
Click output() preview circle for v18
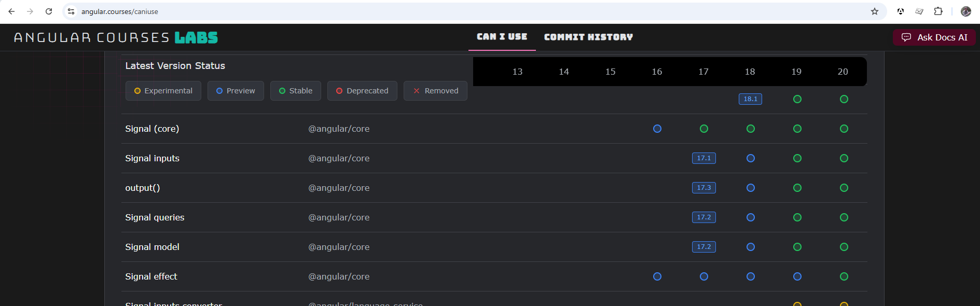[751, 188]
